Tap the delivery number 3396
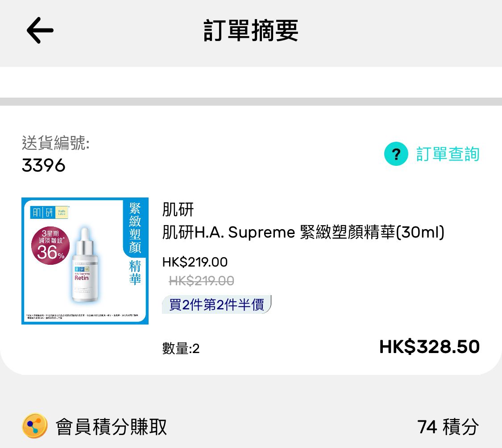Viewport: 502px width, 448px height. pyautogui.click(x=43, y=165)
